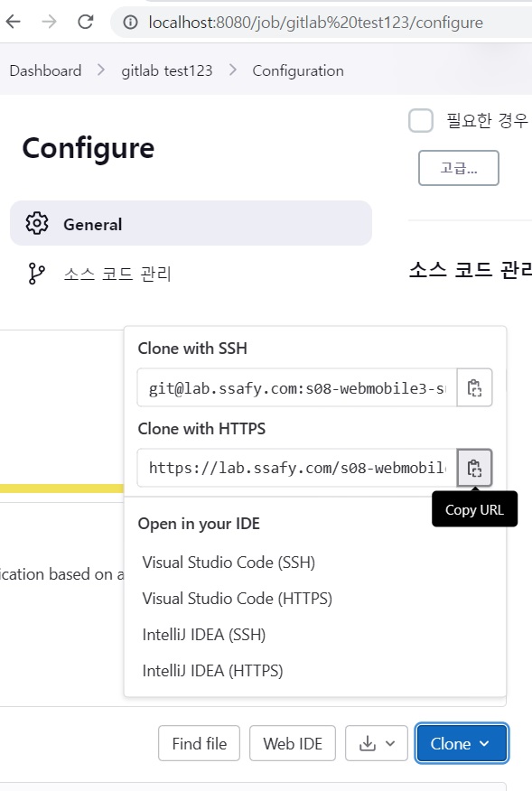
Task: Open the 고급... advanced button
Action: coord(458,167)
